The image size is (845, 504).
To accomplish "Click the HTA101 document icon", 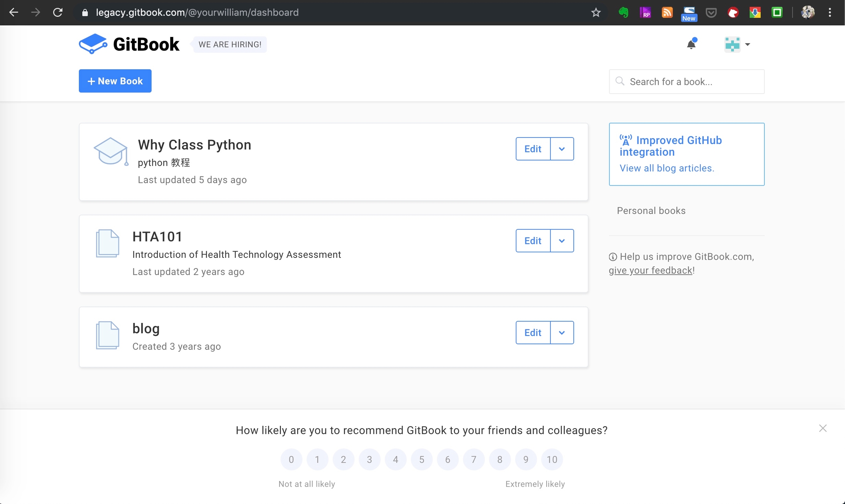I will coord(107,244).
